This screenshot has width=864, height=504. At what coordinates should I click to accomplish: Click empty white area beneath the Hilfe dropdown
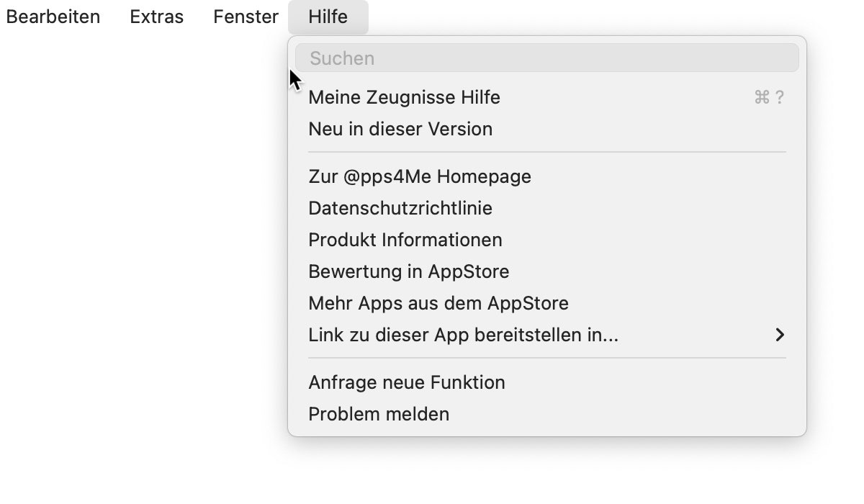547,472
